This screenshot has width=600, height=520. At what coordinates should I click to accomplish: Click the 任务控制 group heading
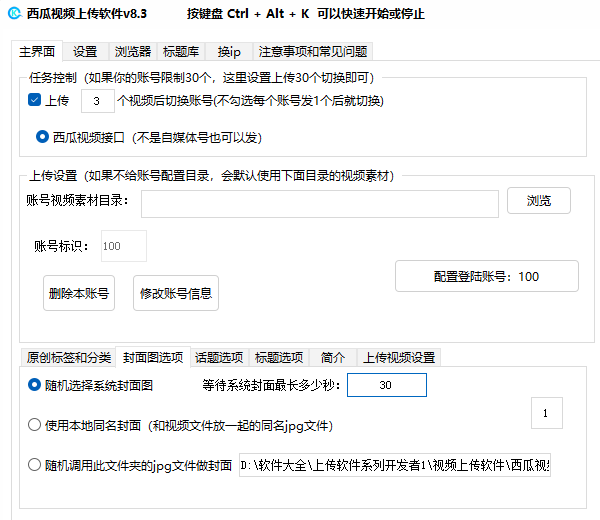tap(201, 78)
